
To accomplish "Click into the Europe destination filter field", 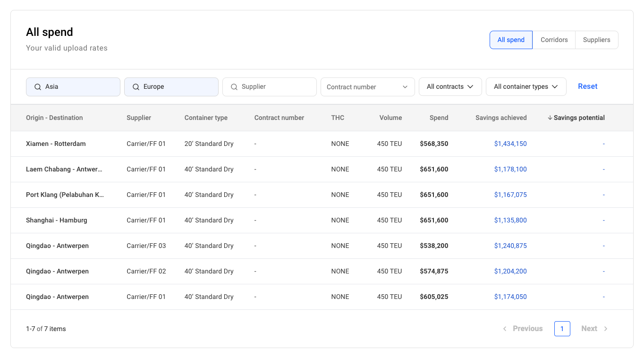I will coord(171,87).
